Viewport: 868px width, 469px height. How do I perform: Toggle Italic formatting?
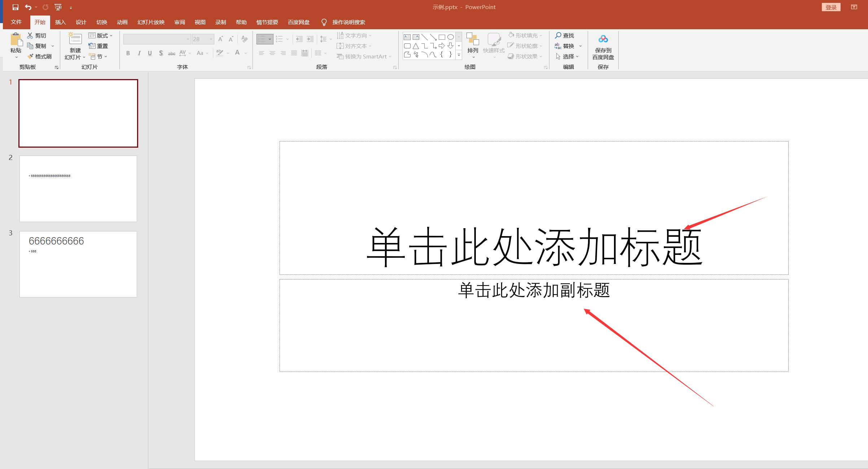click(x=139, y=53)
